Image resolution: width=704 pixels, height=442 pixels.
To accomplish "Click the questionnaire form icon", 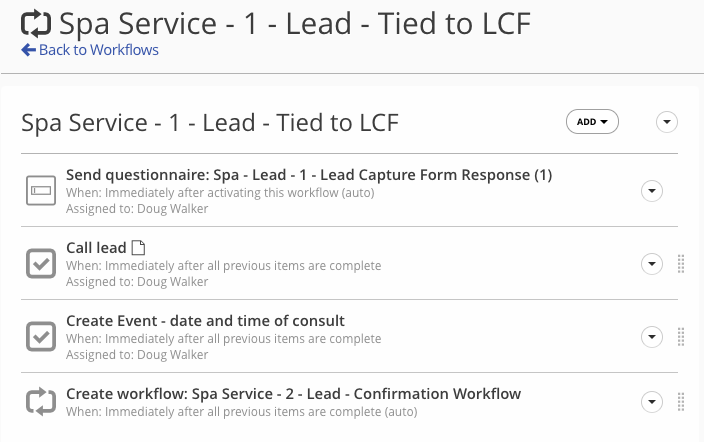I will [40, 189].
